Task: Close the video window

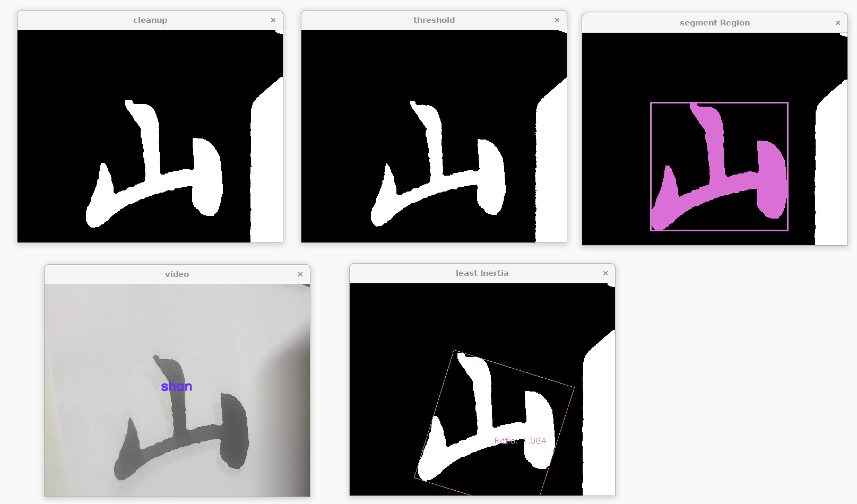Action: click(300, 274)
